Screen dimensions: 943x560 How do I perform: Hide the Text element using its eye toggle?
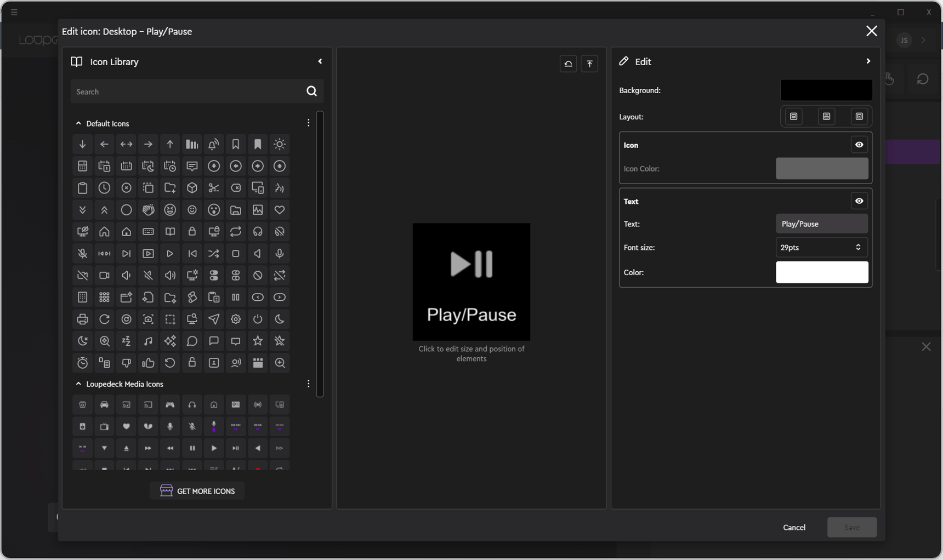click(x=859, y=201)
